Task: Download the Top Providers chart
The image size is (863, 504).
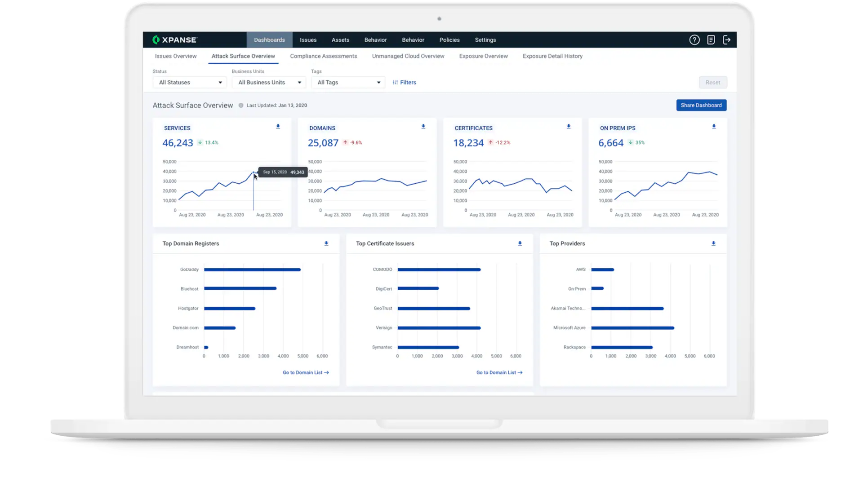Action: coord(713,243)
